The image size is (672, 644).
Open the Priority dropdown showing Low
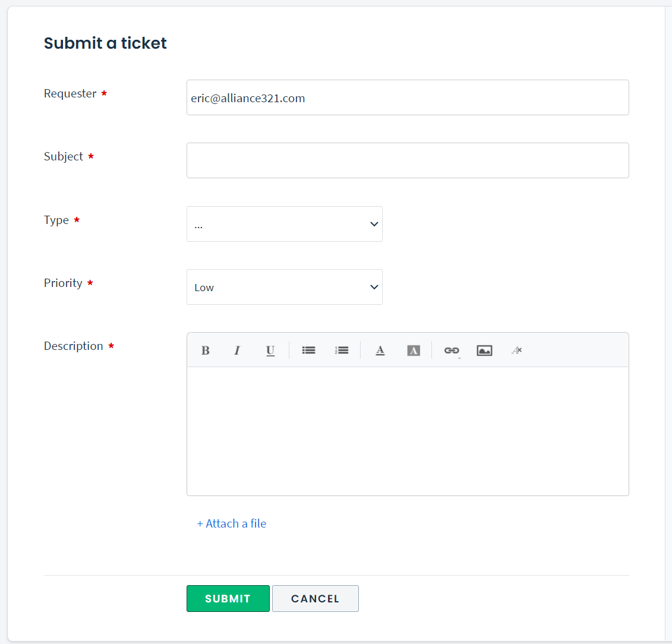[284, 287]
